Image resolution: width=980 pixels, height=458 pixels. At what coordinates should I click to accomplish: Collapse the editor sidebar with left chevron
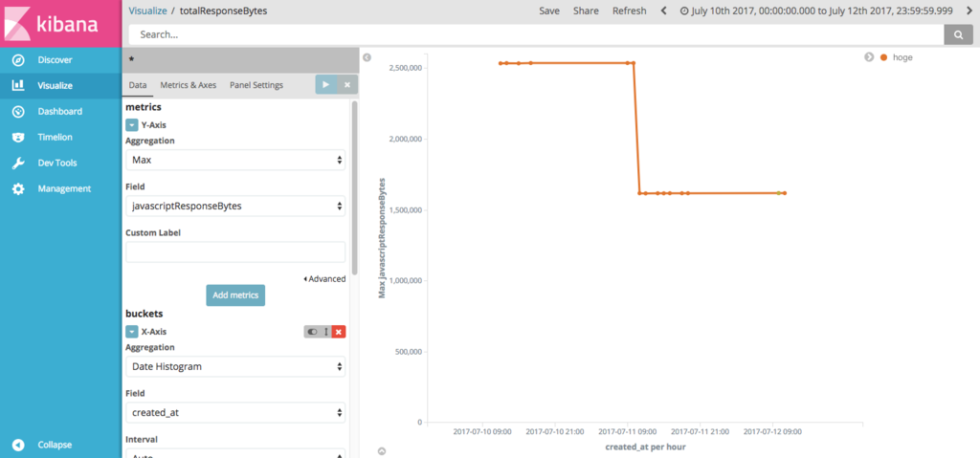(367, 57)
